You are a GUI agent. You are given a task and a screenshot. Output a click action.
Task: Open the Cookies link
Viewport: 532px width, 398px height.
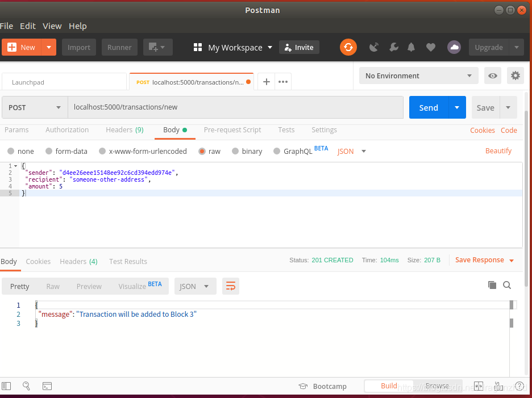click(x=482, y=130)
